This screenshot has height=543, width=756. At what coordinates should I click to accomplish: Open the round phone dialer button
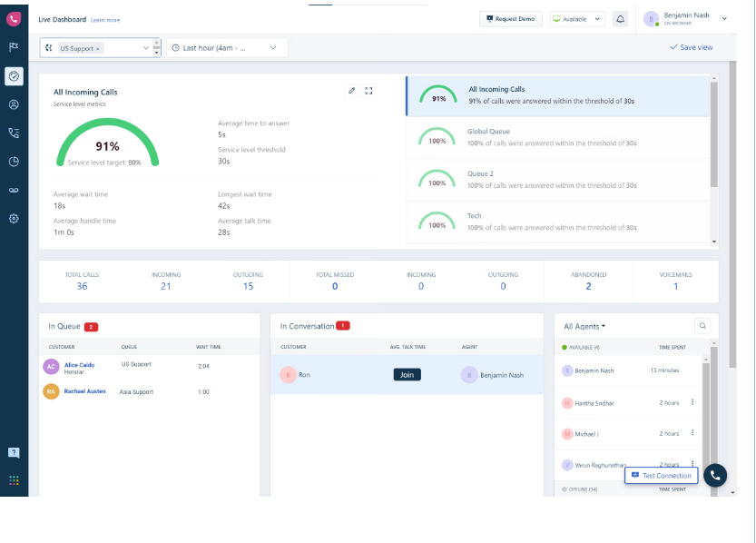715,476
